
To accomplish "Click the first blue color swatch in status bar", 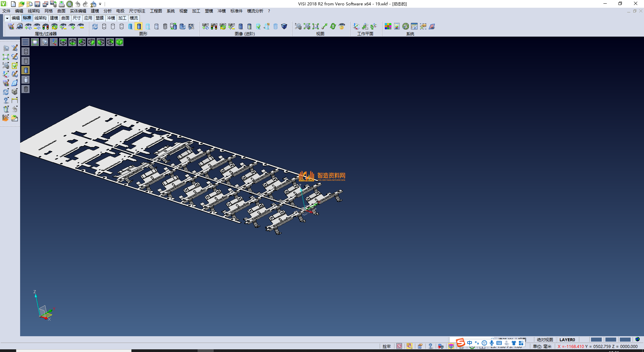I will point(596,340).
